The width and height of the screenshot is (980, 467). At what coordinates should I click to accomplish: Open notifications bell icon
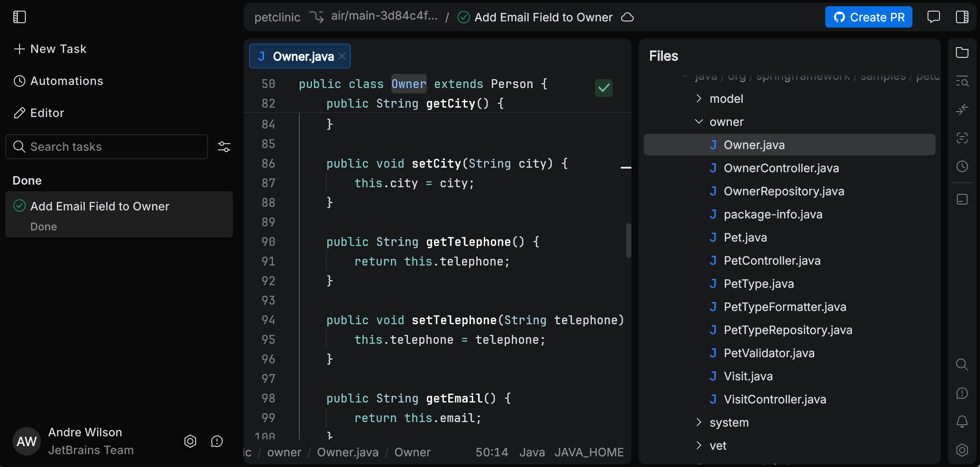coord(962,422)
